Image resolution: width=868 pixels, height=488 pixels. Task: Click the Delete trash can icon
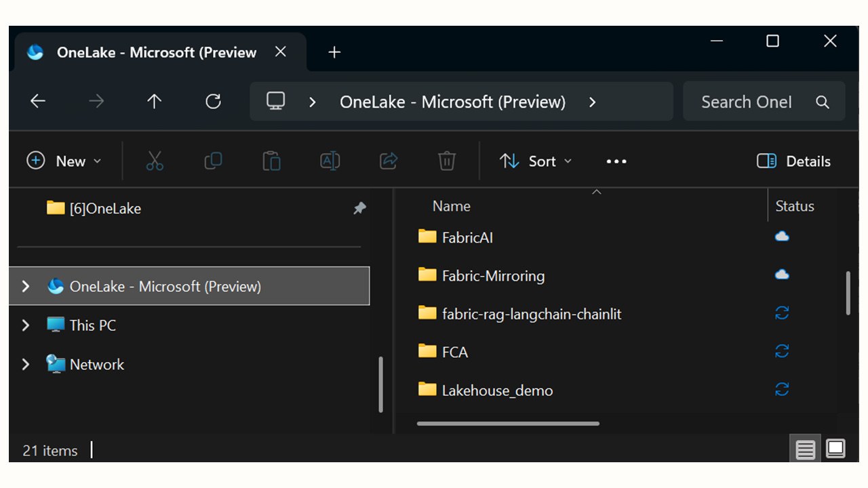446,161
